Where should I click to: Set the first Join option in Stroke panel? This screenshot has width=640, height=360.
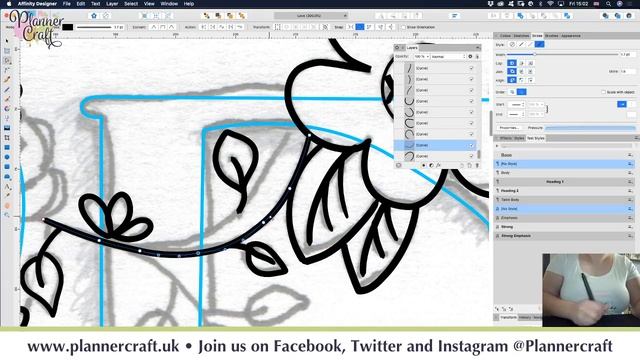pos(511,71)
